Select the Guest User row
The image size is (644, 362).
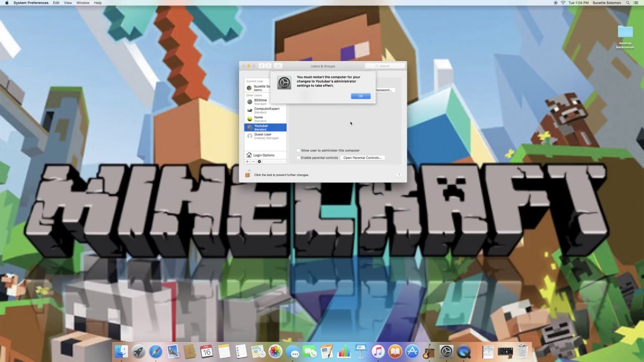click(x=265, y=136)
